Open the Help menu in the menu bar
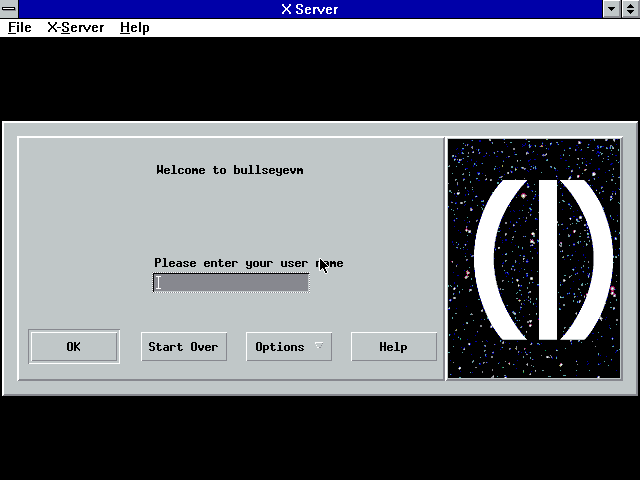 (135, 28)
